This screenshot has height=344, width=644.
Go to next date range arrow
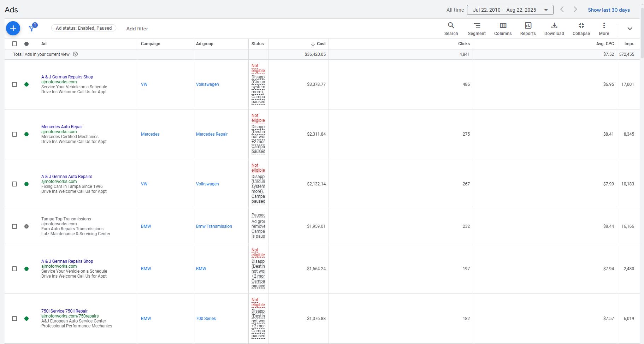coord(575,10)
